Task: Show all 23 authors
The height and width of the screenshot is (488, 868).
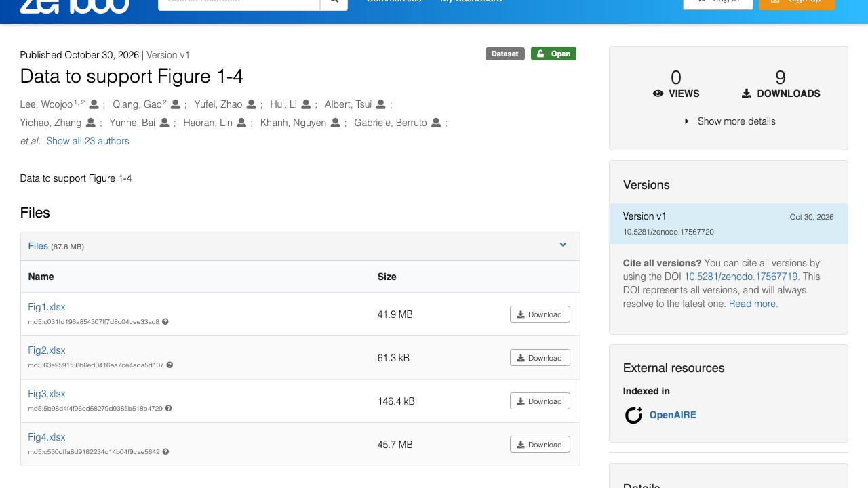Action: click(87, 141)
